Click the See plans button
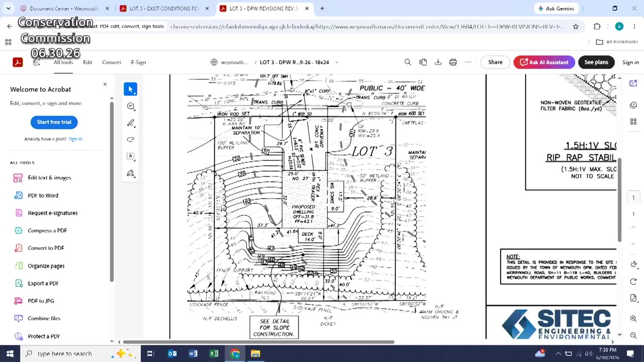The width and height of the screenshot is (644, 362). click(x=596, y=62)
